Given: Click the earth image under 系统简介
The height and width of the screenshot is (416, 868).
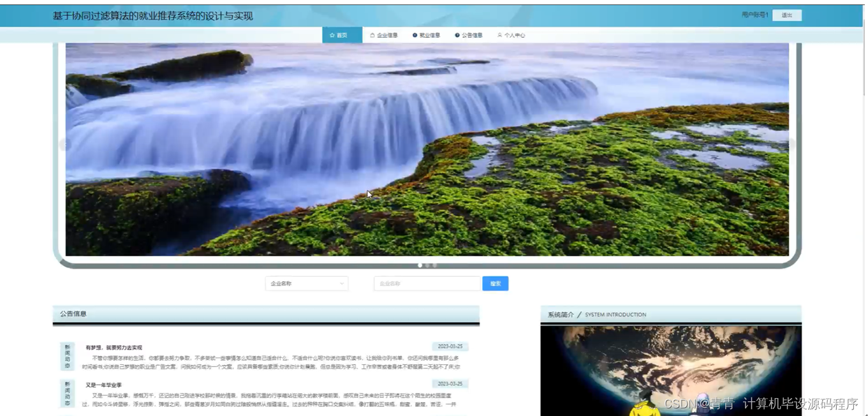Looking at the screenshot, I should pyautogui.click(x=671, y=371).
